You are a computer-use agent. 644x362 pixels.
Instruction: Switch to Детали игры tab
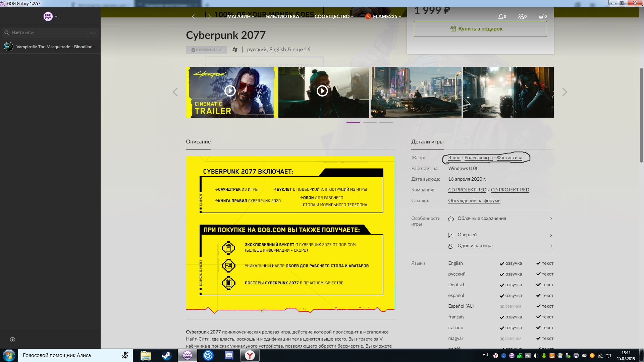(x=427, y=142)
